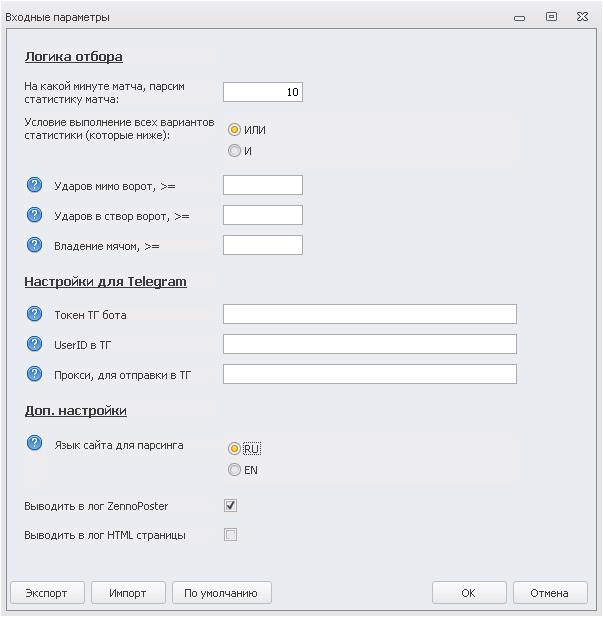Click the 'По умолчанию' button
The width and height of the screenshot is (603, 617).
221,593
